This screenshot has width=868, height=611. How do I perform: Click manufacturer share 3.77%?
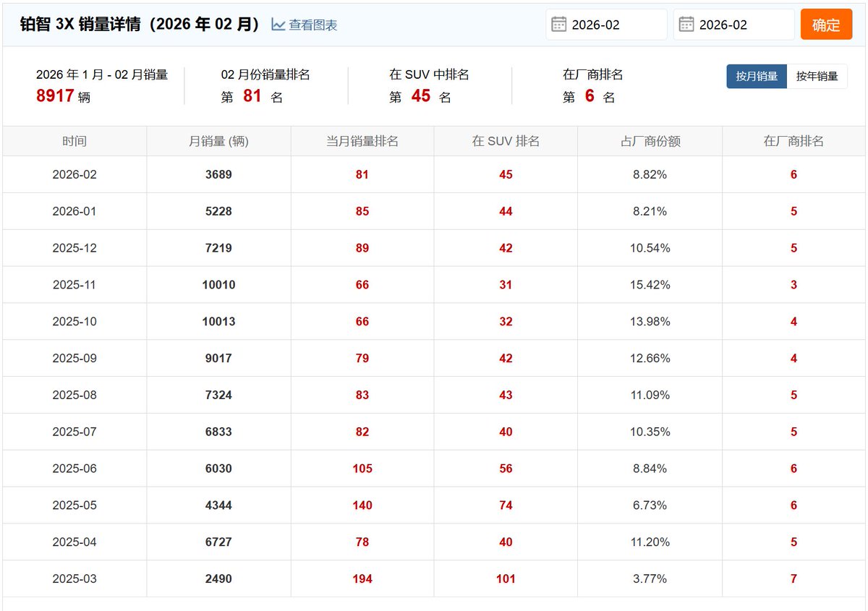pyautogui.click(x=650, y=579)
